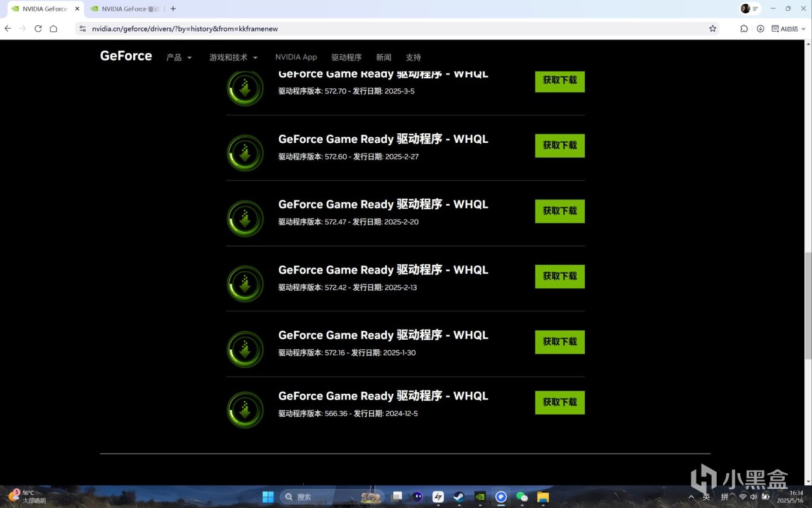Click the driver title dated 2025-2-27

tap(383, 139)
